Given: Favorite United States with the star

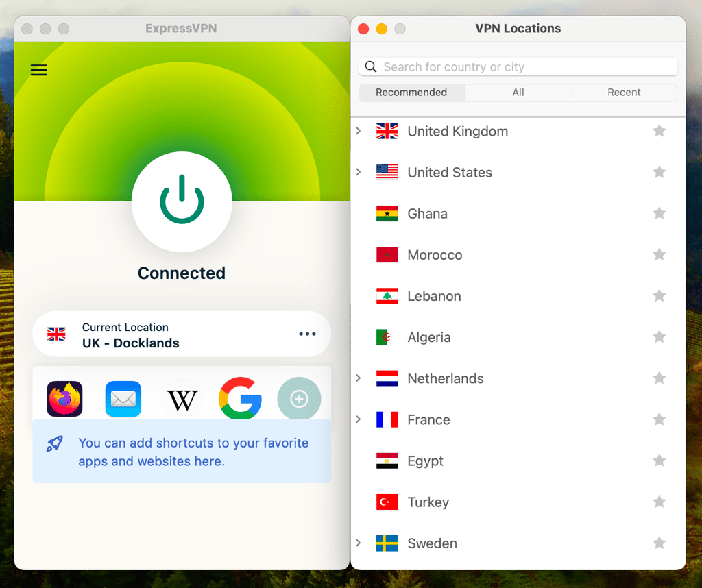Looking at the screenshot, I should [x=659, y=172].
